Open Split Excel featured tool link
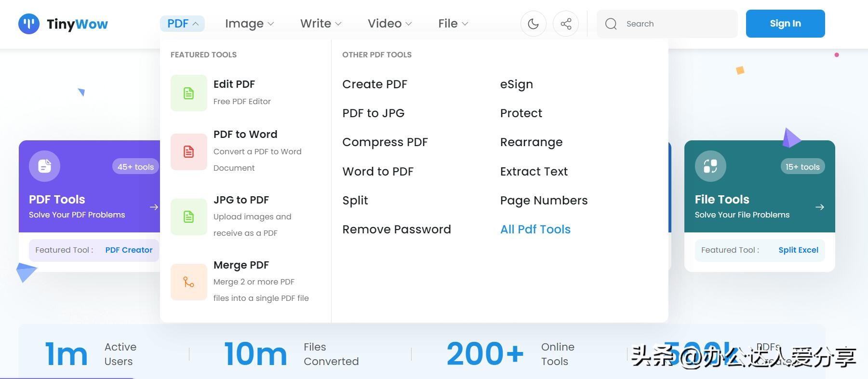 click(798, 250)
